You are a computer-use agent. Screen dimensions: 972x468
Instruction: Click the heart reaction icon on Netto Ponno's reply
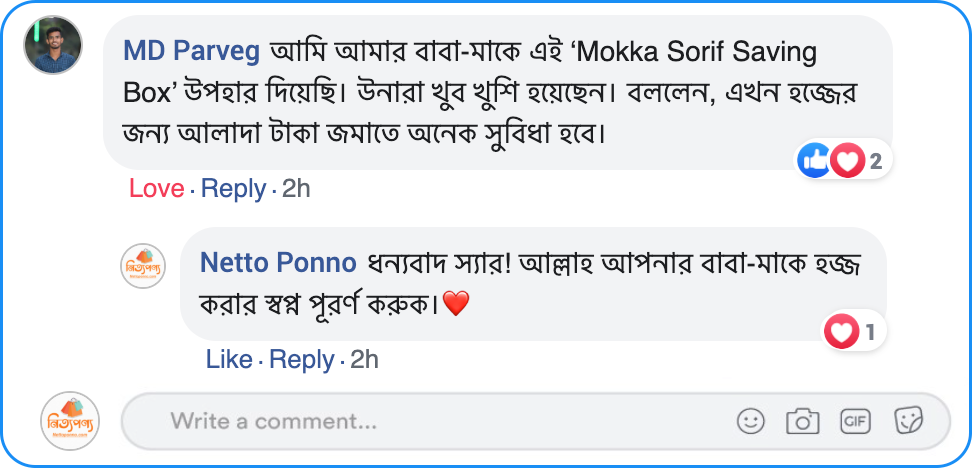(x=841, y=331)
